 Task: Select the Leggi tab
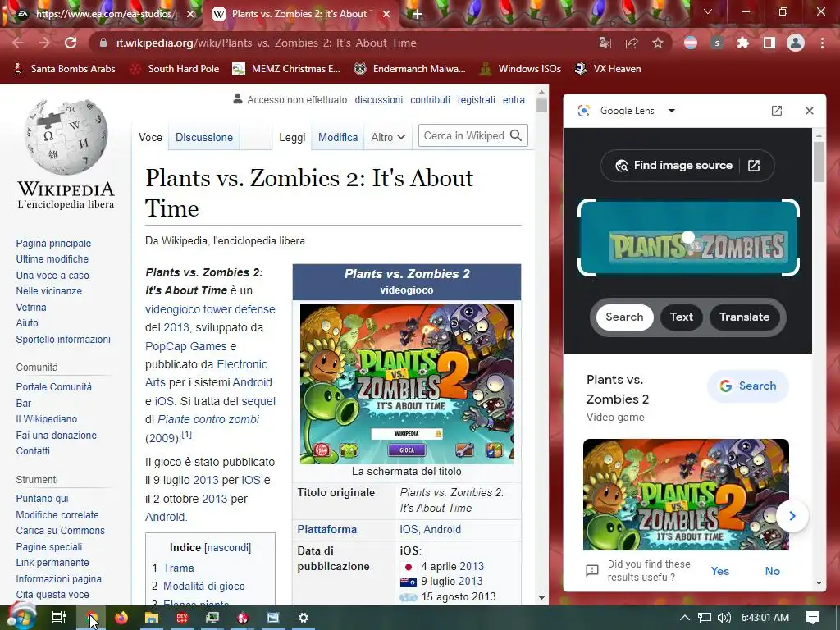click(x=292, y=137)
